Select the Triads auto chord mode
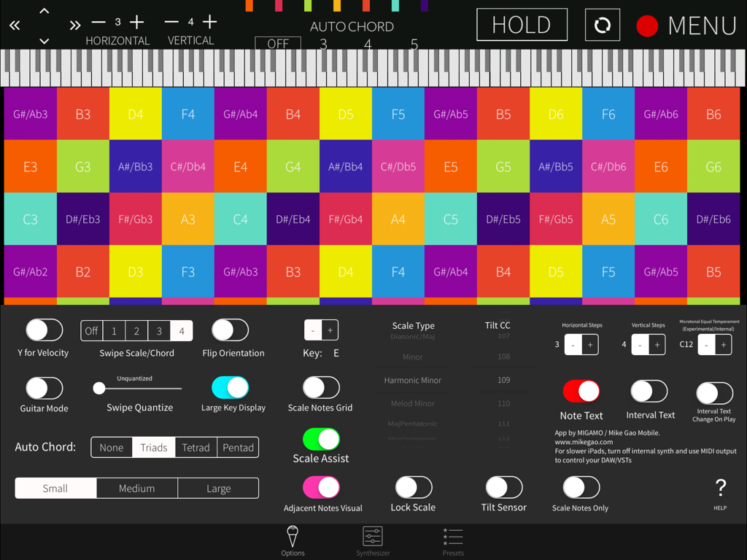Screen dimensions: 747x560 [154, 447]
